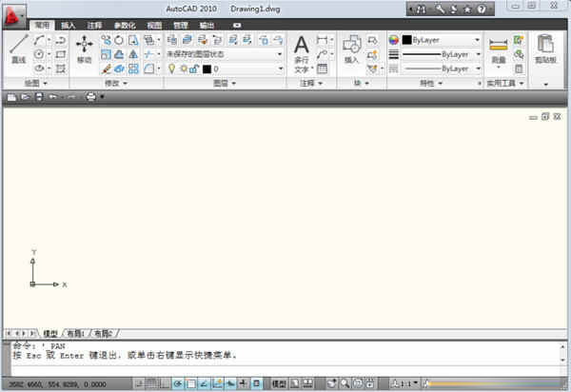Click the ByLayer object color swatch
This screenshot has height=392, width=571.
[x=406, y=40]
